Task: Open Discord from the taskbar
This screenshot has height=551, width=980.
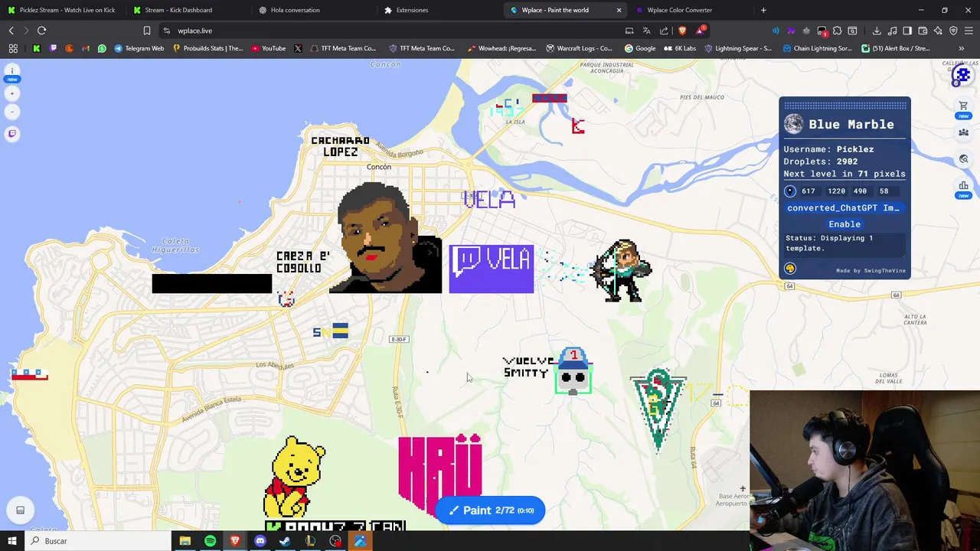Action: tap(260, 541)
